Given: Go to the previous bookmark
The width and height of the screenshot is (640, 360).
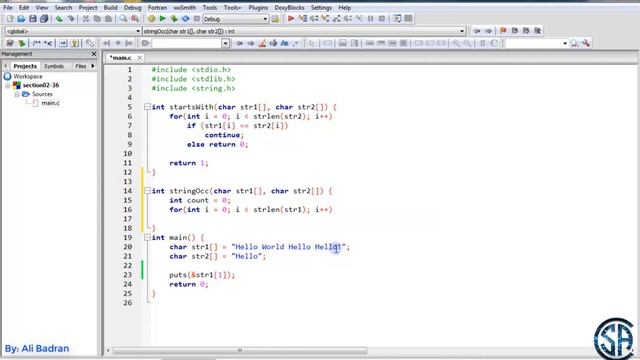Looking at the screenshot, I should pos(515,31).
